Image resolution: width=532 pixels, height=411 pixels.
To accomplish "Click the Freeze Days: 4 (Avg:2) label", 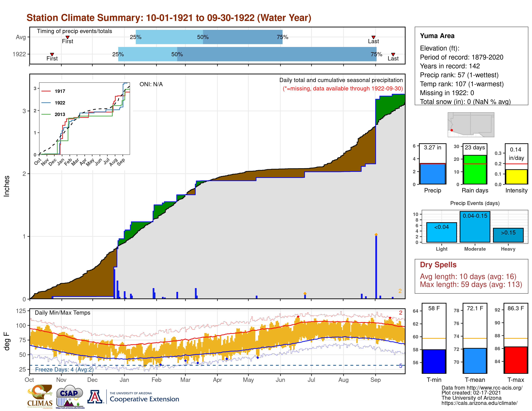I will 64,369.
